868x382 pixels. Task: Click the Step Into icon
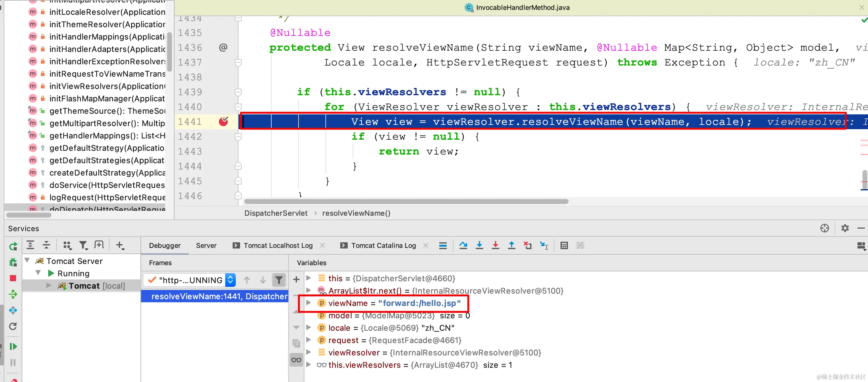click(x=479, y=245)
